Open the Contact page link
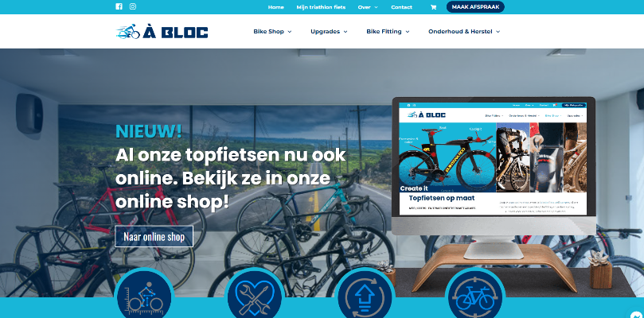Viewport: 644px width, 318px height. coord(401,7)
